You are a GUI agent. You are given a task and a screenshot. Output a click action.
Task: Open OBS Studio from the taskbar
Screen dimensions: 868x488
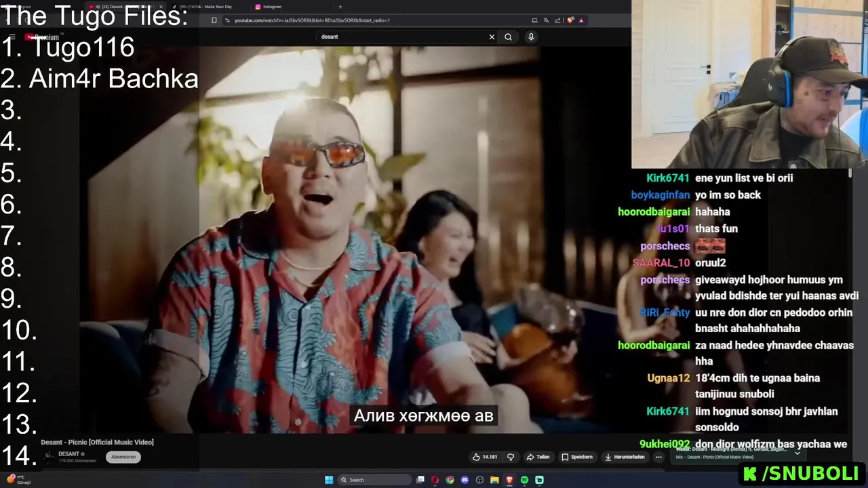click(x=480, y=480)
